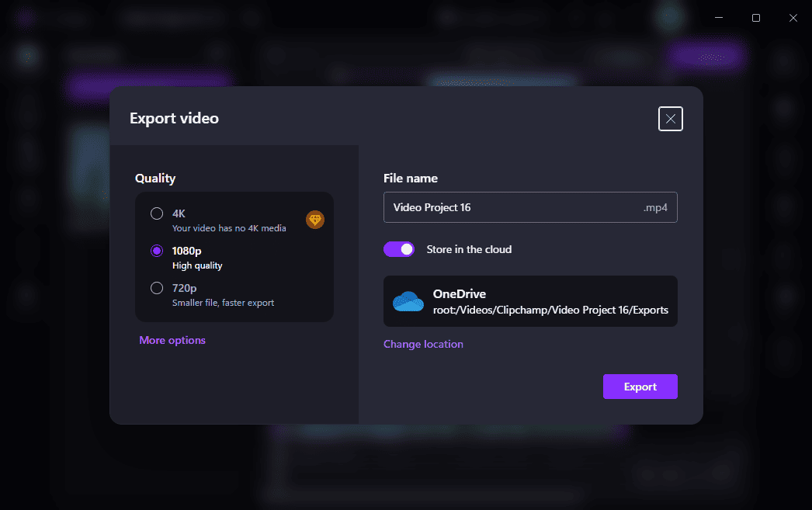Choose the 720p quality option
The width and height of the screenshot is (812, 510).
(x=156, y=288)
